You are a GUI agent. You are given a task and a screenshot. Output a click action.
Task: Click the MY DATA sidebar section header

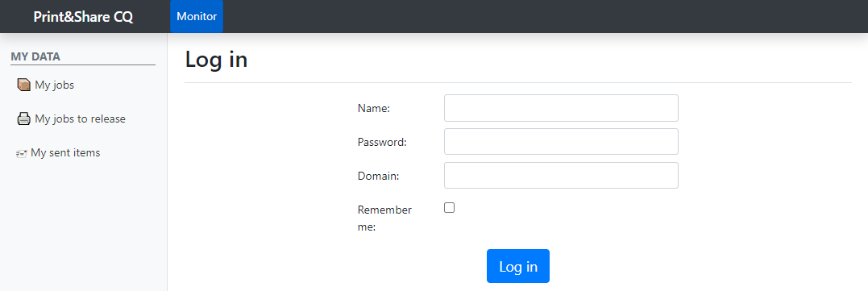pyautogui.click(x=35, y=56)
